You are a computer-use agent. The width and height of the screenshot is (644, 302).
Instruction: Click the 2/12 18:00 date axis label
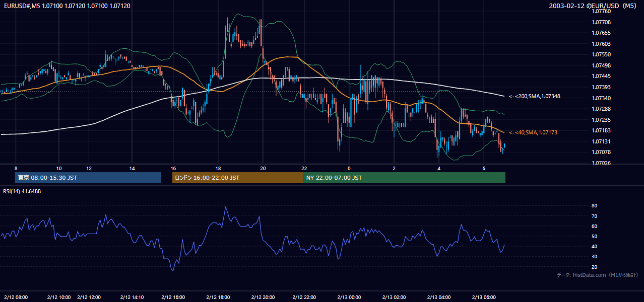[x=218, y=297]
